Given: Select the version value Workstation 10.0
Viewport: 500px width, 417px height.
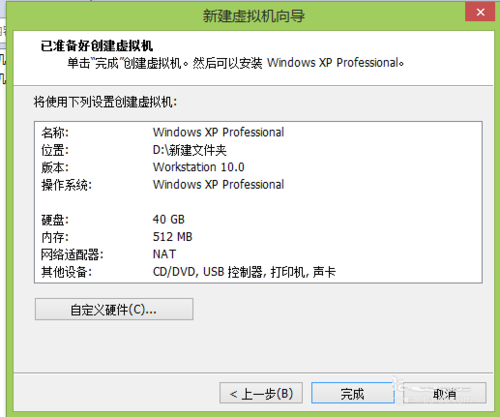Looking at the screenshot, I should [198, 167].
